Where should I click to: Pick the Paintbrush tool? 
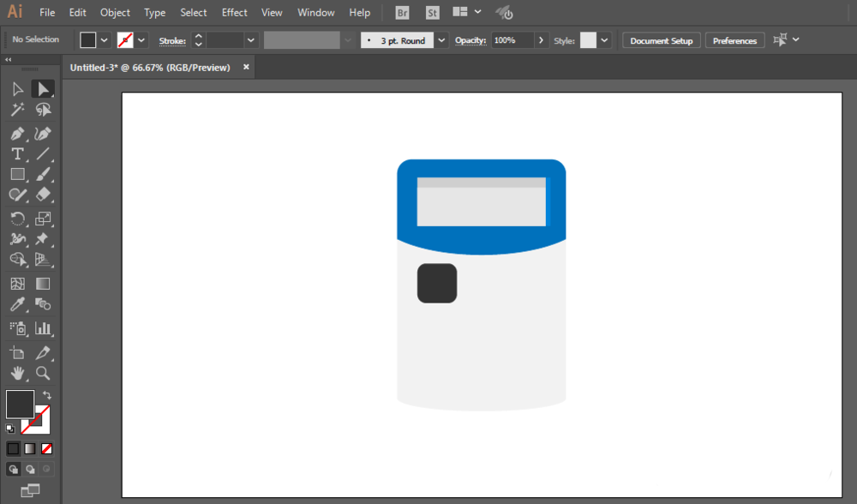[43, 174]
